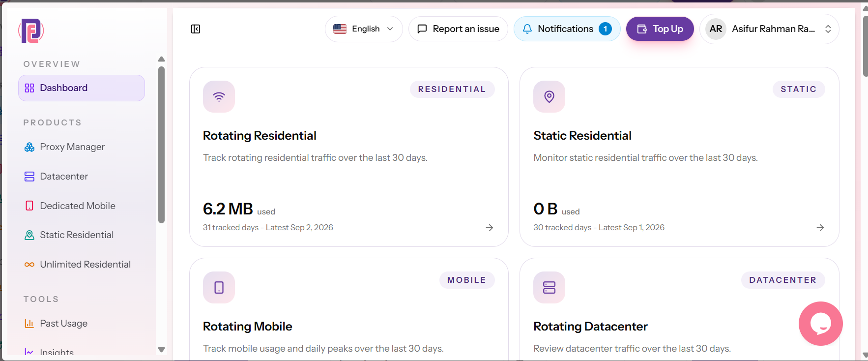Screen dimensions: 868x361
Task: Click "30 tracked days - Latest Sep 1, 2026"
Action: [x=599, y=228]
